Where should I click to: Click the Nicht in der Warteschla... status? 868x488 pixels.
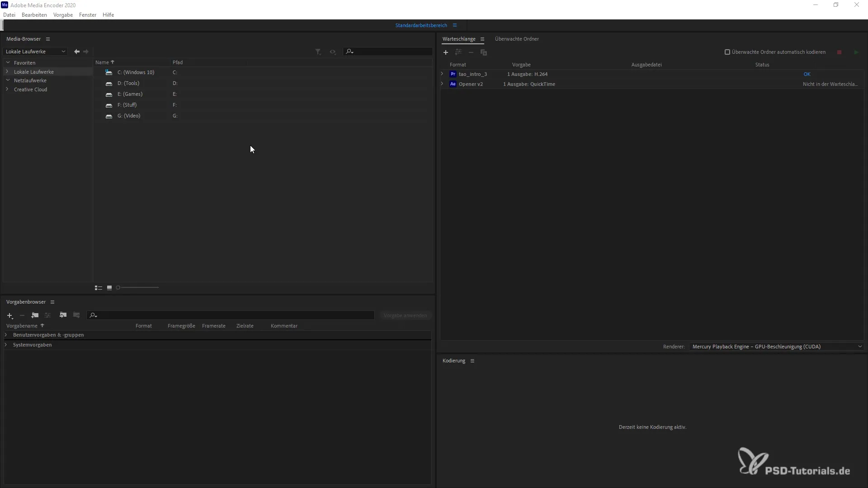pos(830,84)
